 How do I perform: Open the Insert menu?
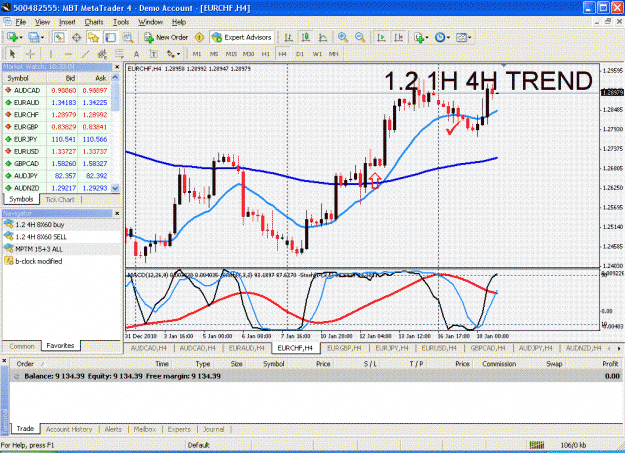[67, 22]
